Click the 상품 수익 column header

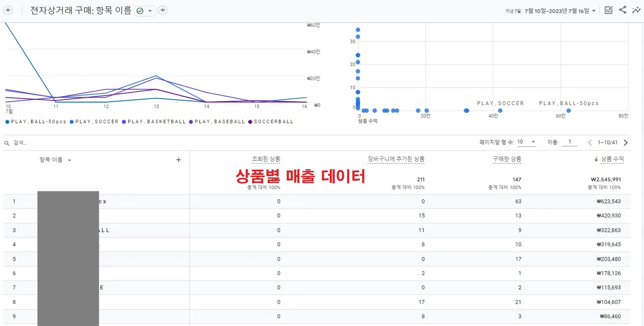click(x=612, y=159)
